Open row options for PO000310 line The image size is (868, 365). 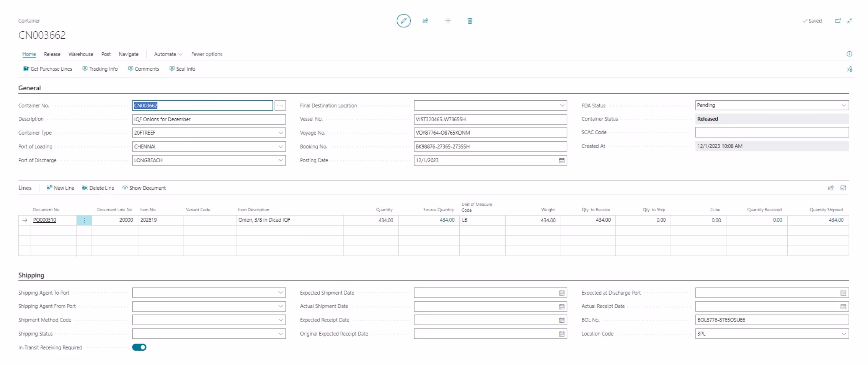[84, 220]
